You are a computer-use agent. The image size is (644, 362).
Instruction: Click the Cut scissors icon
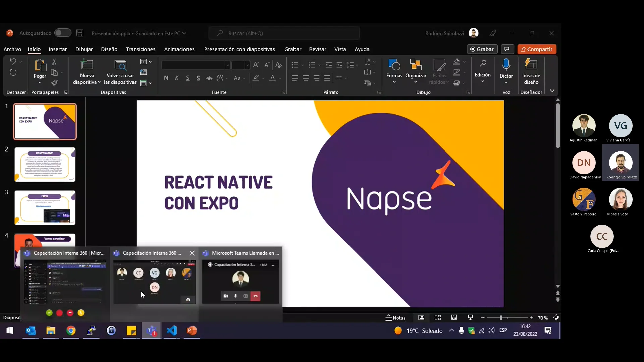click(x=54, y=62)
